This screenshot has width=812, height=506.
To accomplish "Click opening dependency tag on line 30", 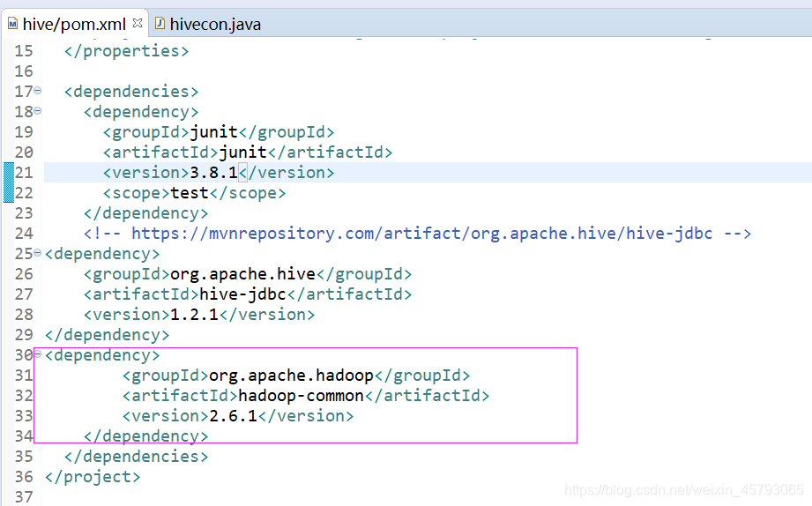I will pyautogui.click(x=102, y=354).
